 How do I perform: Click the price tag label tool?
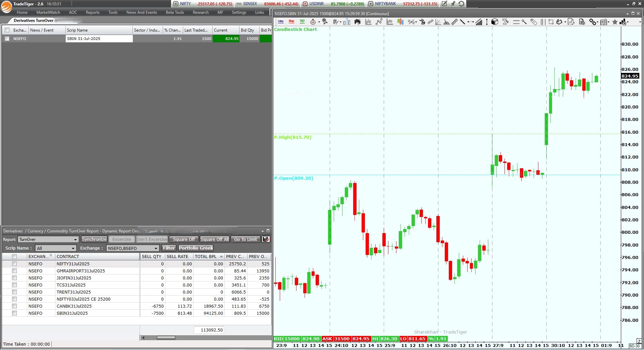pyautogui.click(x=534, y=22)
